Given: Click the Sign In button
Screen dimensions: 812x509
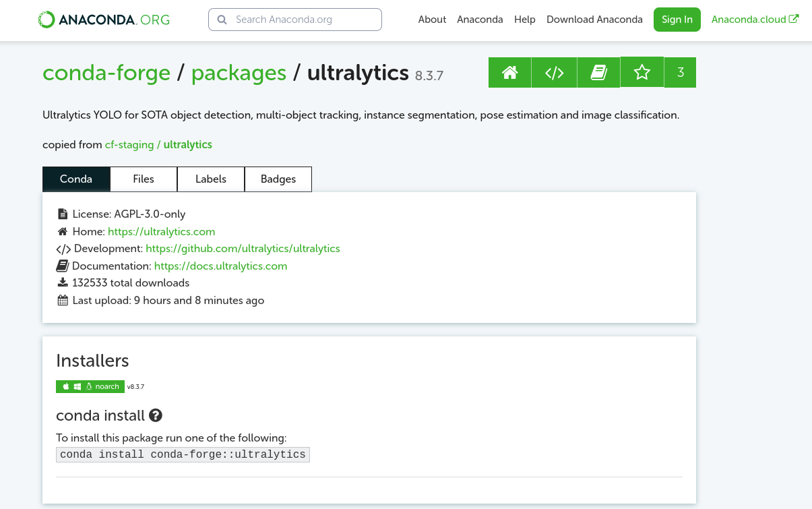Looking at the screenshot, I should click(677, 20).
